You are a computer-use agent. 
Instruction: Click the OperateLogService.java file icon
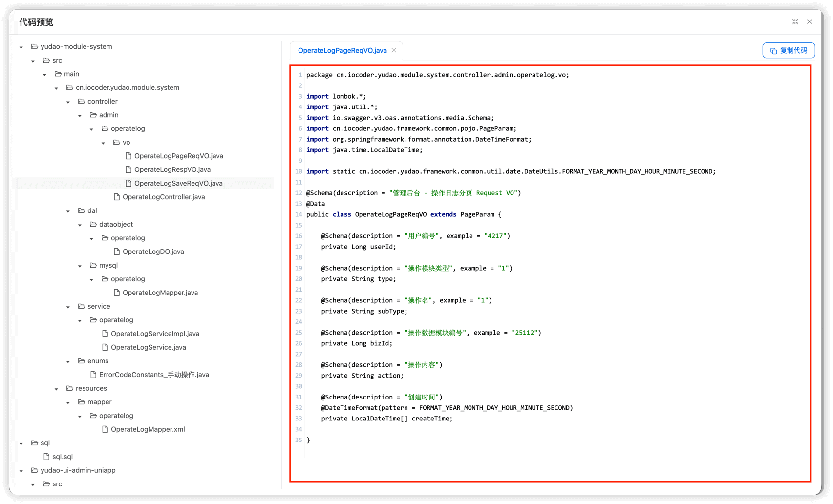tap(105, 347)
